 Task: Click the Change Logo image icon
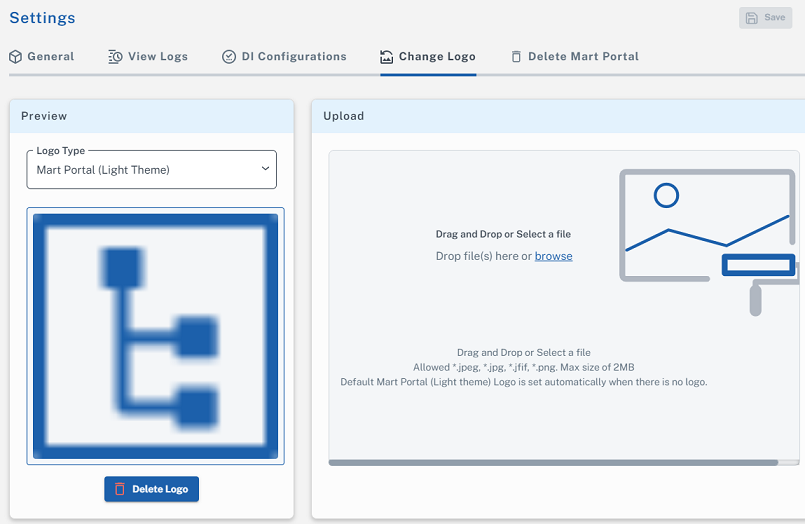tap(386, 56)
